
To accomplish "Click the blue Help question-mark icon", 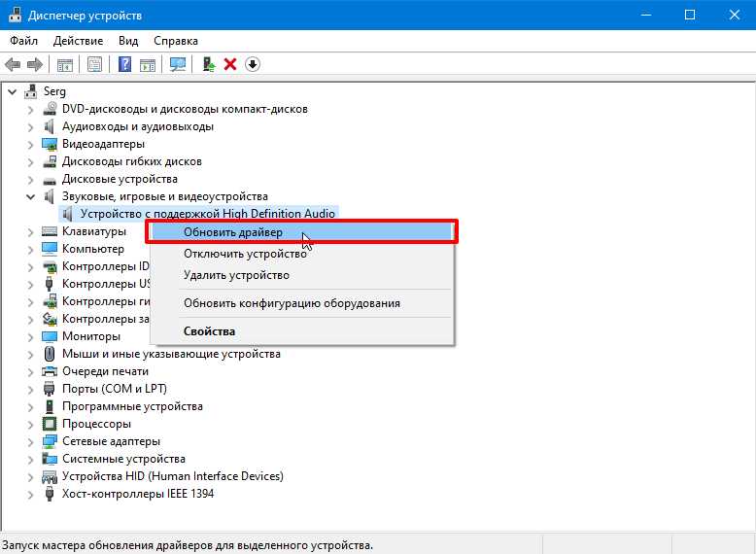I will click(x=124, y=64).
